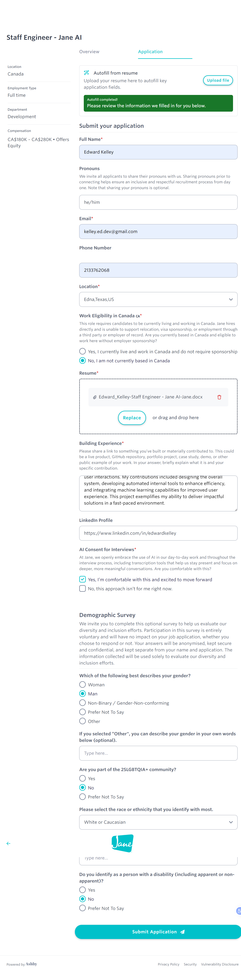Select the Non-Binary / Gender-Non-conforming option
241x980 pixels.
83,703
